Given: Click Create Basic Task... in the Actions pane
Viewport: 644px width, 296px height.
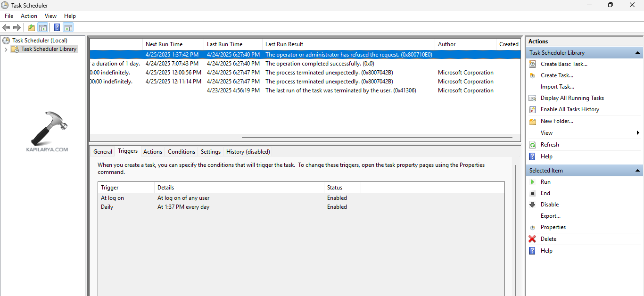Looking at the screenshot, I should pyautogui.click(x=563, y=64).
